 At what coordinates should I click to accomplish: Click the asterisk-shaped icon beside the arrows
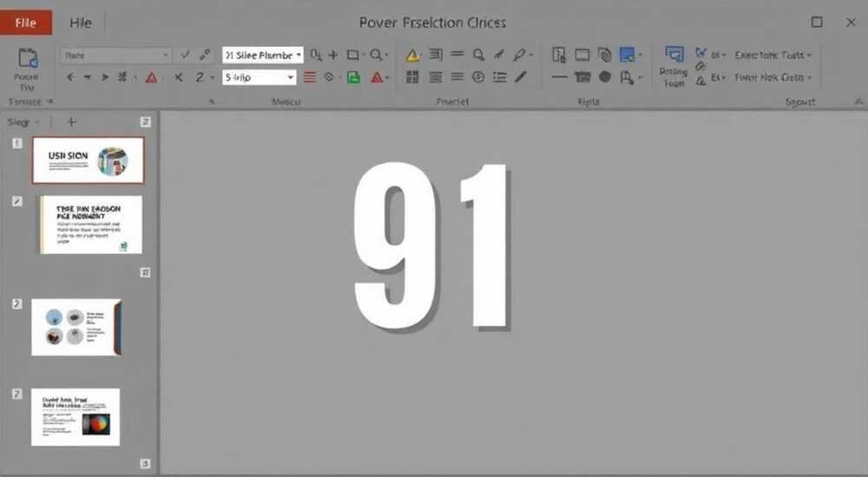pyautogui.click(x=122, y=77)
